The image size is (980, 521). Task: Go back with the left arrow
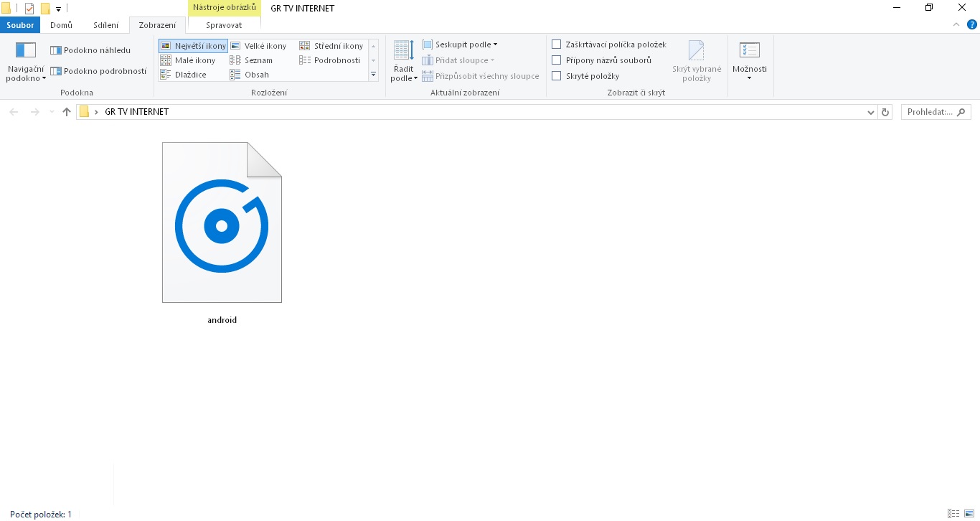pos(14,112)
